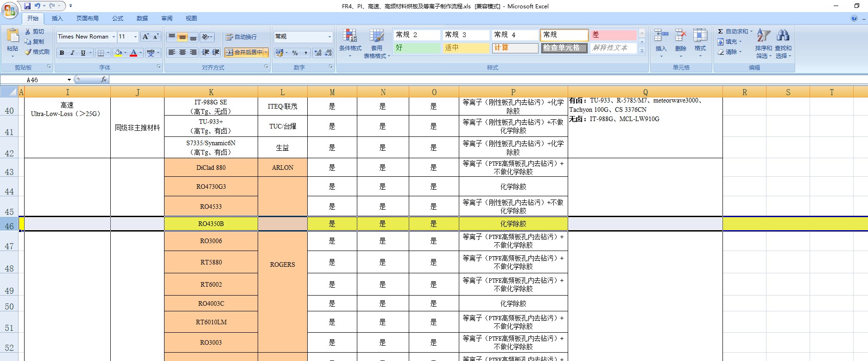Click the Office button logo
The image size is (868, 361).
9,9
